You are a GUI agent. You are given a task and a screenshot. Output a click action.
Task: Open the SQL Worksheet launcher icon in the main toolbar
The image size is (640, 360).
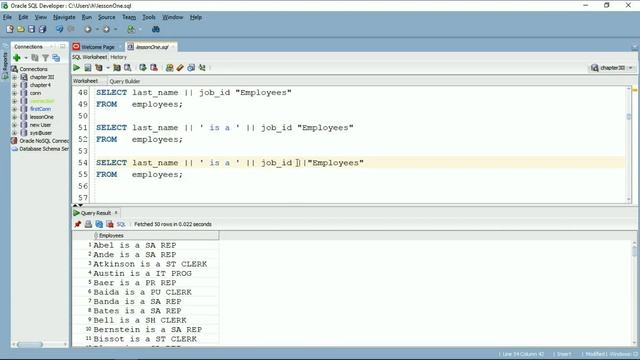click(131, 29)
